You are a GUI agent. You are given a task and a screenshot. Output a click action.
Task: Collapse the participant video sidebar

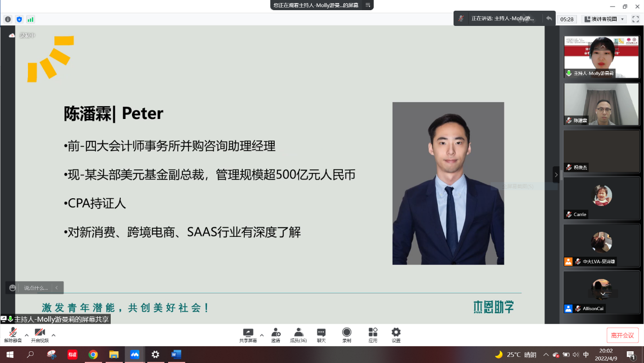[x=556, y=174]
